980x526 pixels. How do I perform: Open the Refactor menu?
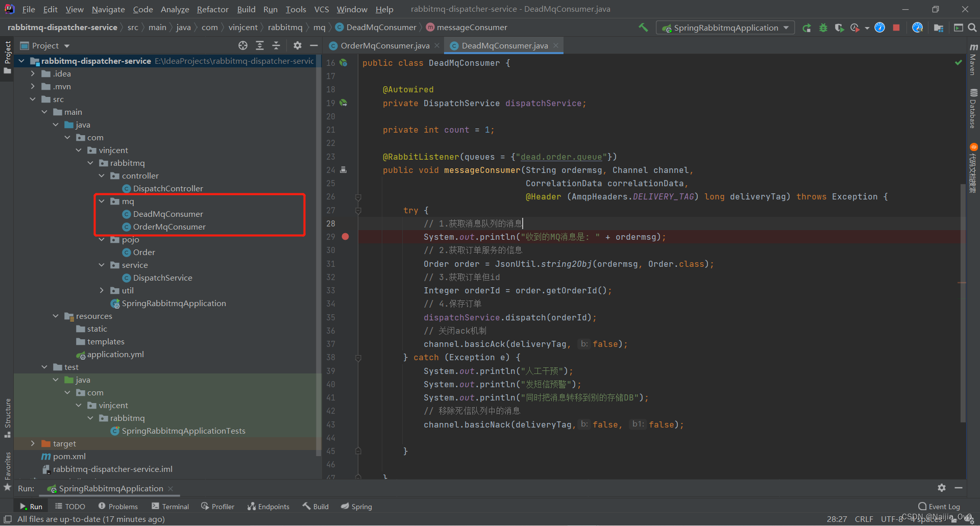tap(212, 9)
